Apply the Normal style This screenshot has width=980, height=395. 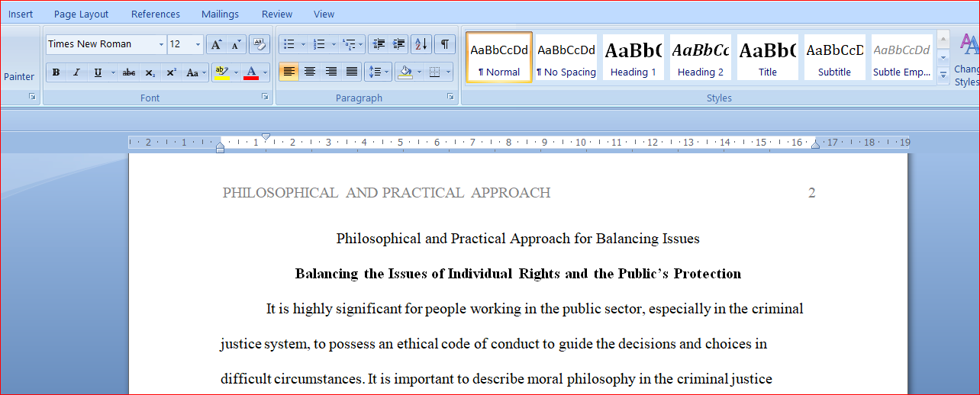pyautogui.click(x=499, y=57)
